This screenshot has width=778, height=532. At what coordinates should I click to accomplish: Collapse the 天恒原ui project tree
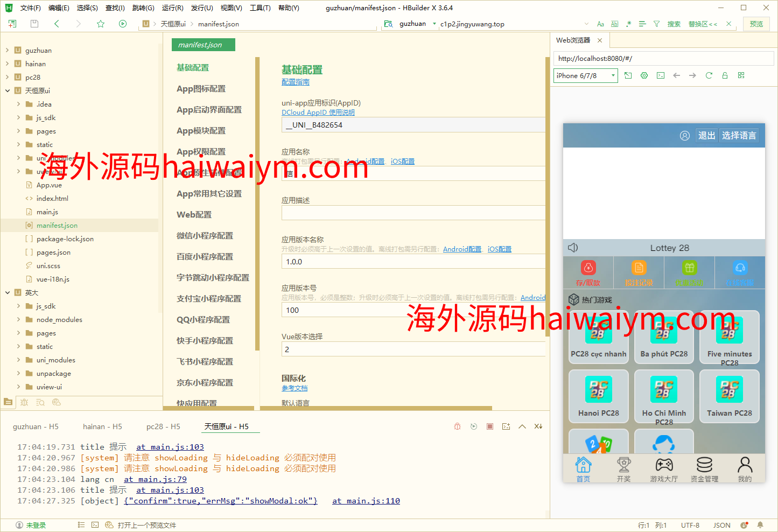click(8, 90)
